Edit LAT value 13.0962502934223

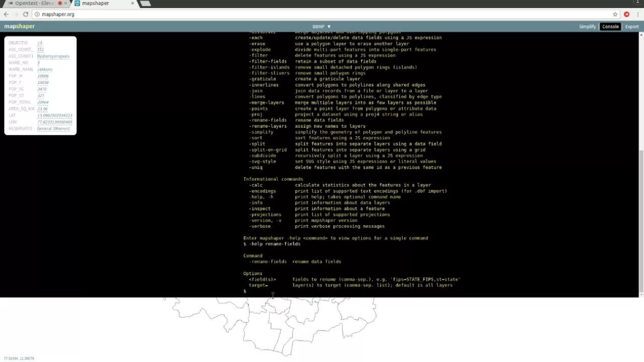54,116
